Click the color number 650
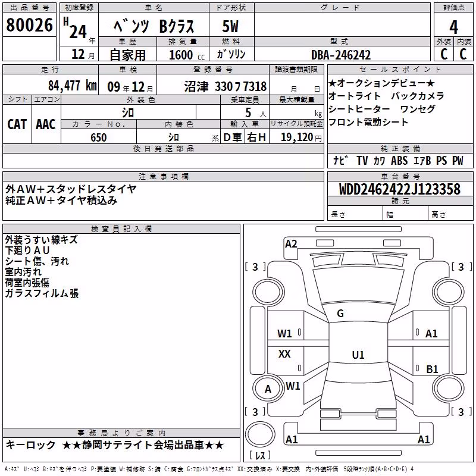 [99, 137]
